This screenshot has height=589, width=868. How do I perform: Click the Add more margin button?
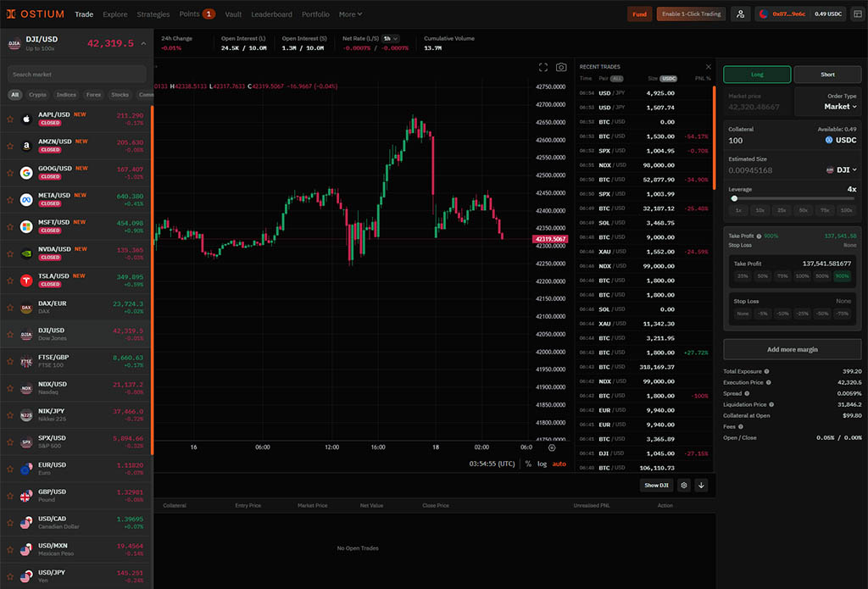tap(793, 349)
